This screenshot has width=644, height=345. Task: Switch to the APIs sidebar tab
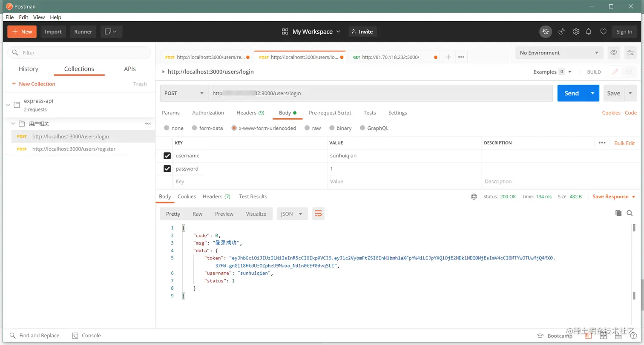130,69
